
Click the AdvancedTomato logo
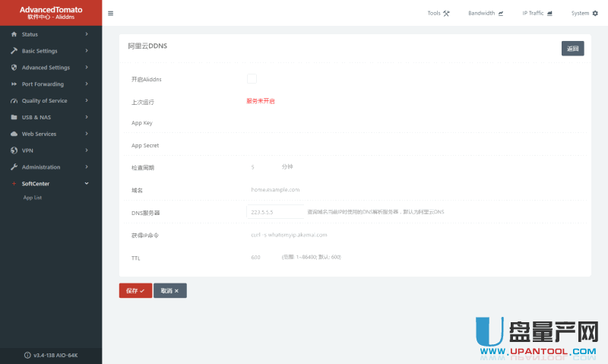pyautogui.click(x=51, y=10)
